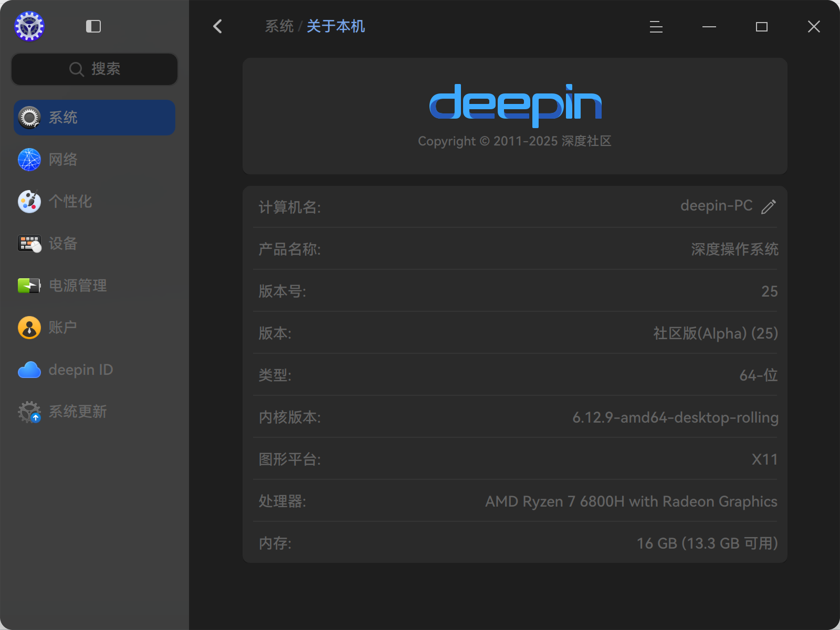This screenshot has width=840, height=630.
Task: Click the 版本号 value 25
Action: [x=770, y=291]
